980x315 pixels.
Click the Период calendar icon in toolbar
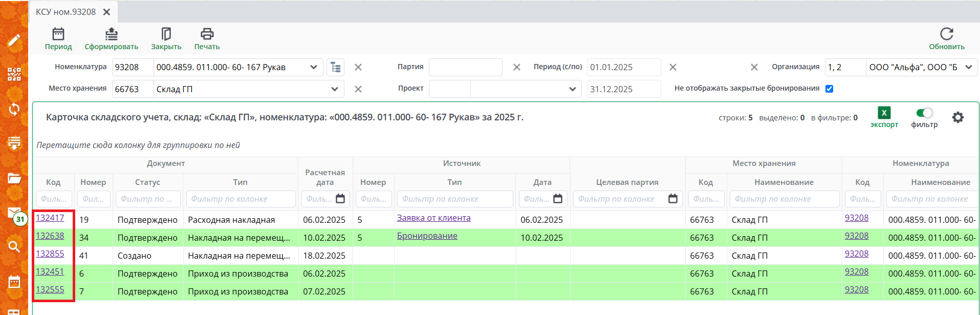[x=58, y=34]
